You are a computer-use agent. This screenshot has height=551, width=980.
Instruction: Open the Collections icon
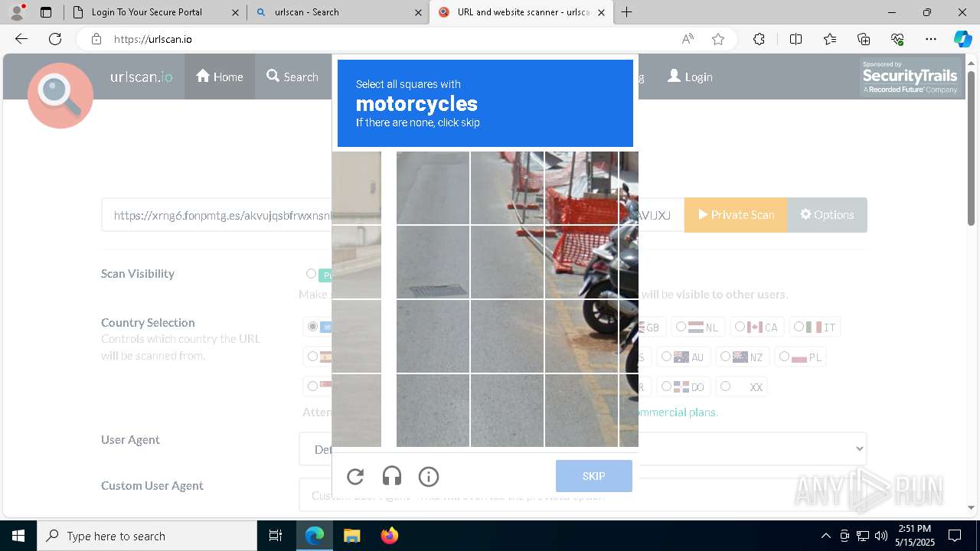point(864,39)
